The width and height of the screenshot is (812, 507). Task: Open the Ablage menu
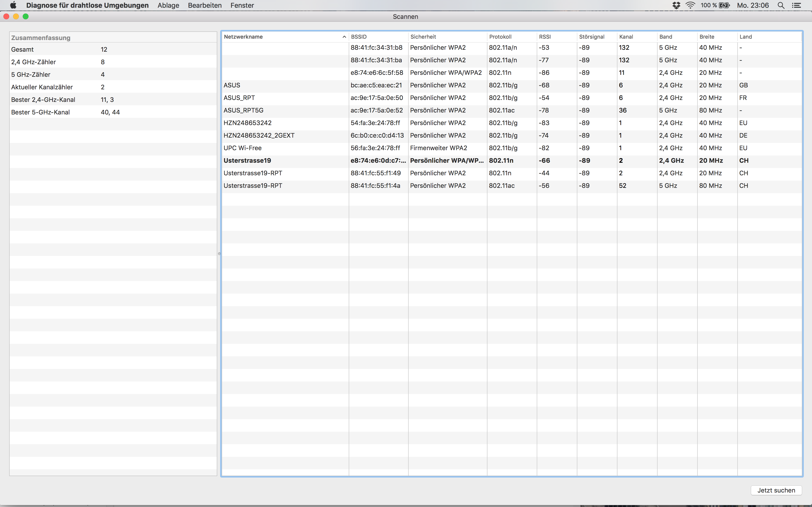point(168,5)
